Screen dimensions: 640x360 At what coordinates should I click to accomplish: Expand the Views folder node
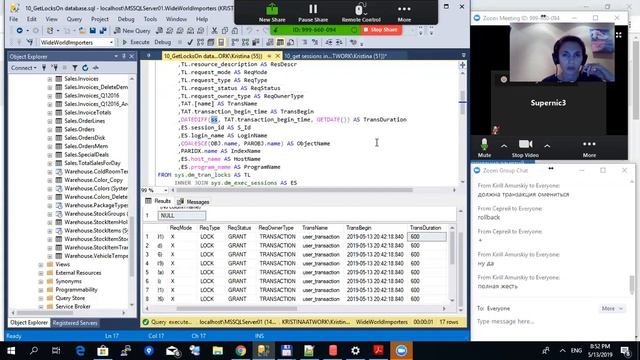coord(41,264)
